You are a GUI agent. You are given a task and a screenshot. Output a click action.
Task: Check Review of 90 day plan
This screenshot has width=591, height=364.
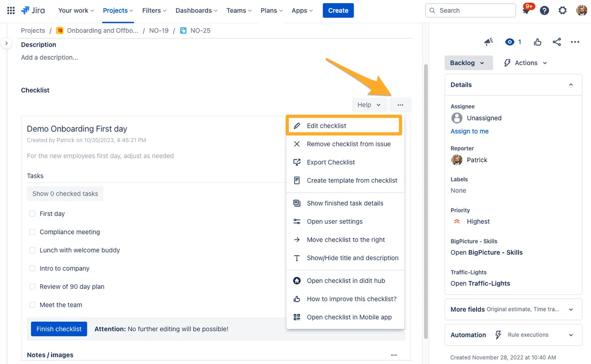pos(32,286)
